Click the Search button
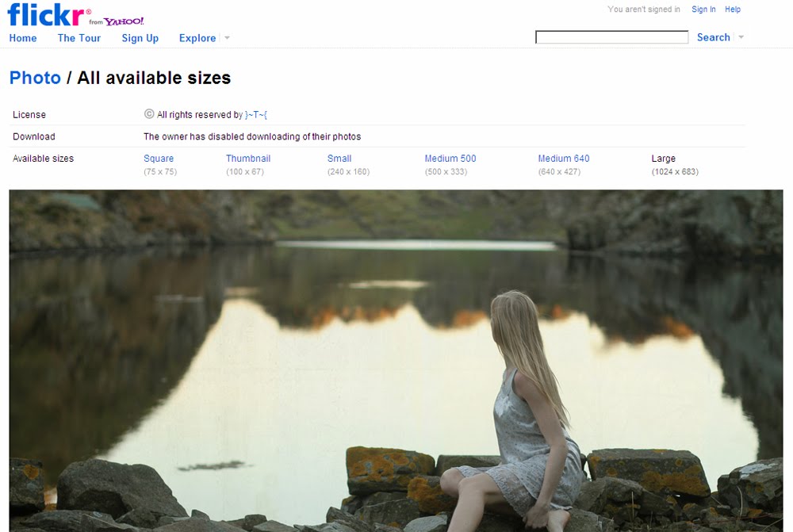Viewport: 793px width, 532px height. tap(714, 37)
